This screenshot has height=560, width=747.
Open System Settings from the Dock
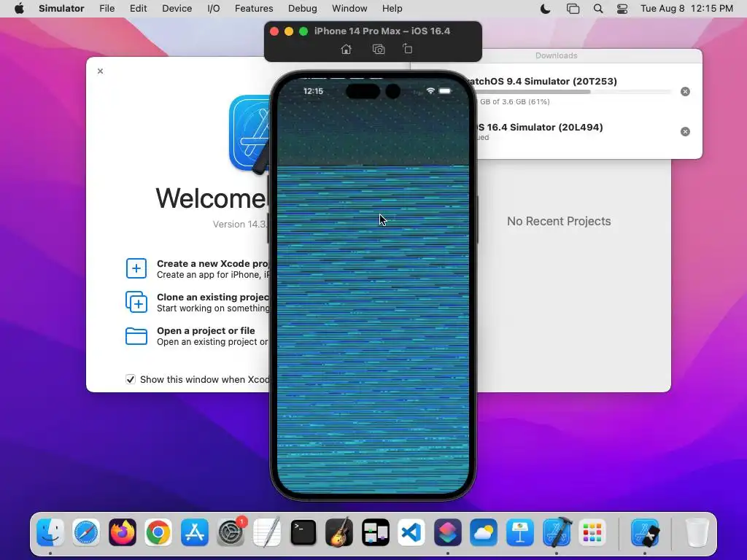(x=231, y=532)
